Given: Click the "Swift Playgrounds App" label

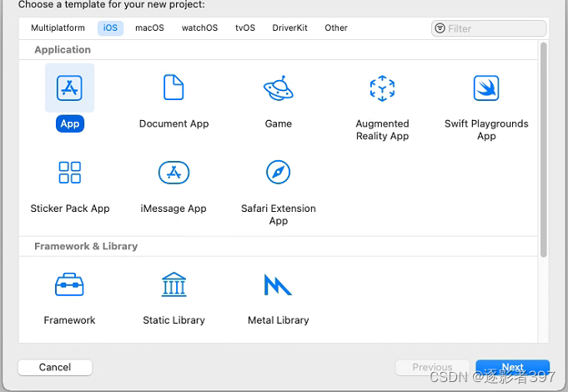Looking at the screenshot, I should point(486,130).
